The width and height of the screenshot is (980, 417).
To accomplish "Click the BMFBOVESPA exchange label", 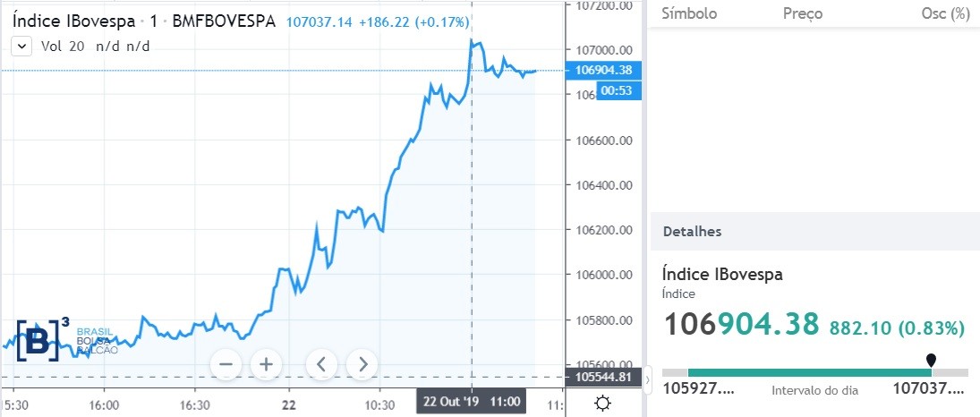I will 225,21.
